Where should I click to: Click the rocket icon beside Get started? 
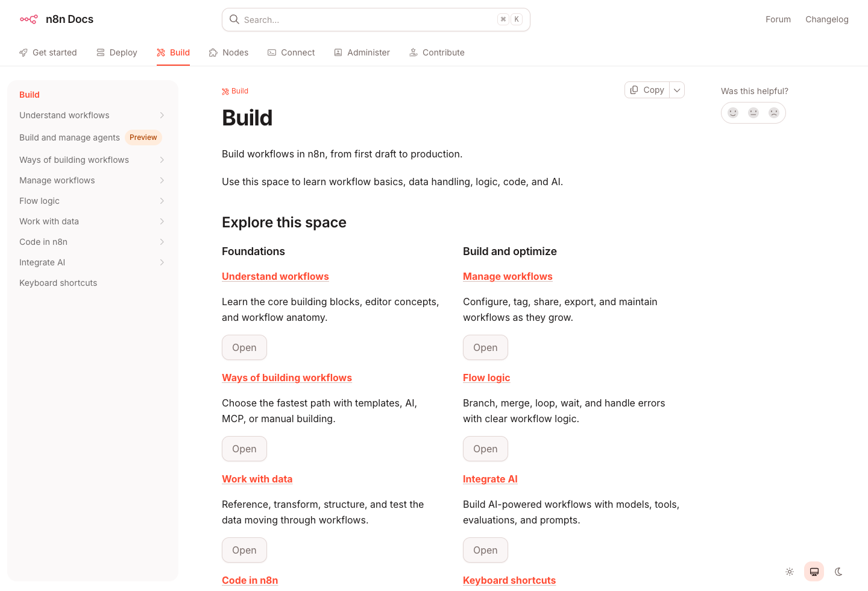coord(24,52)
